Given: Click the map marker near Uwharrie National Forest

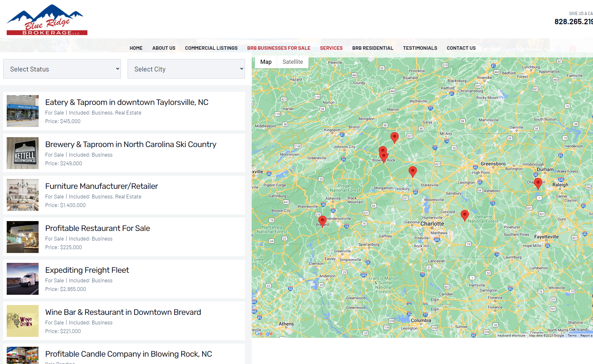Looking at the screenshot, I should tap(465, 216).
